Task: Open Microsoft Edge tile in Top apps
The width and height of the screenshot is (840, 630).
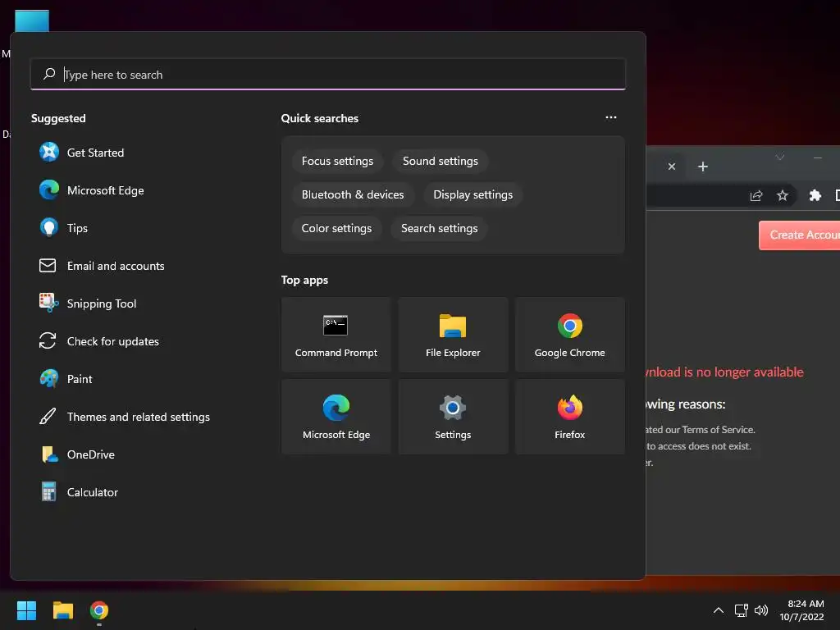Action: pos(336,417)
